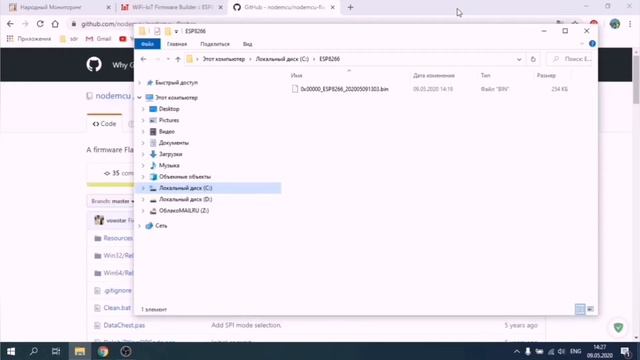Click Этот компьютер in address breadcrumb

pos(224,59)
